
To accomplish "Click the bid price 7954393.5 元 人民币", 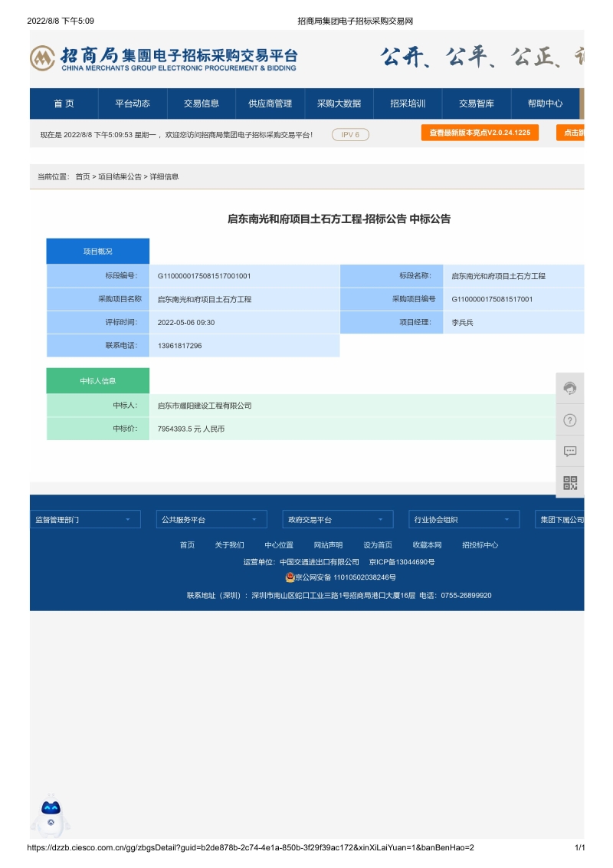I will pyautogui.click(x=191, y=429).
